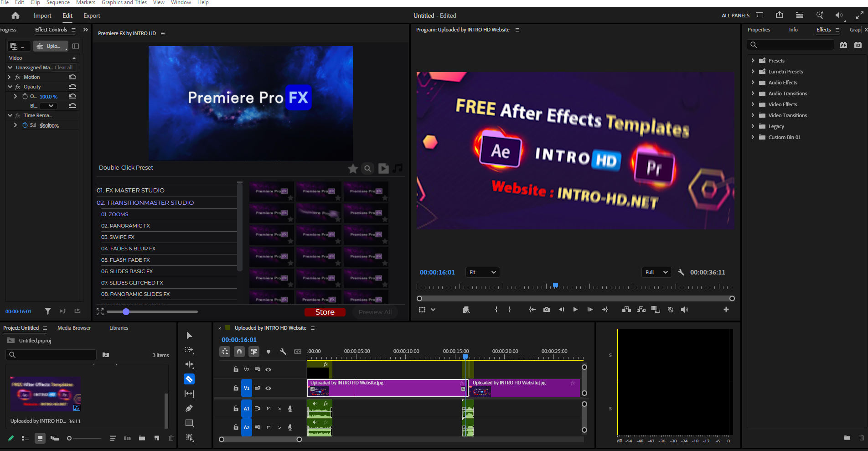868x451 pixels.
Task: Open Program monitor settings wrench
Action: click(x=681, y=272)
